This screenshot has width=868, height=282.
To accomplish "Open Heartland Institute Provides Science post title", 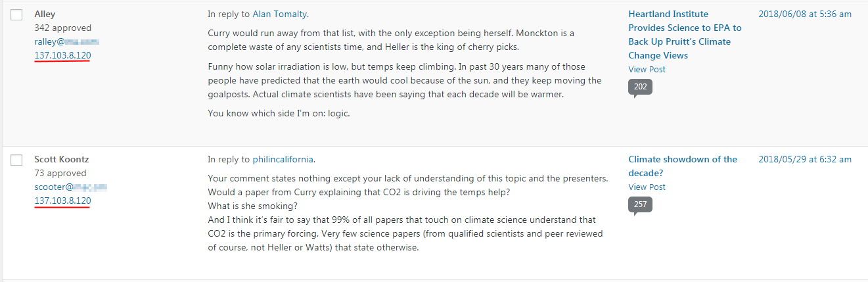I will coord(684,34).
